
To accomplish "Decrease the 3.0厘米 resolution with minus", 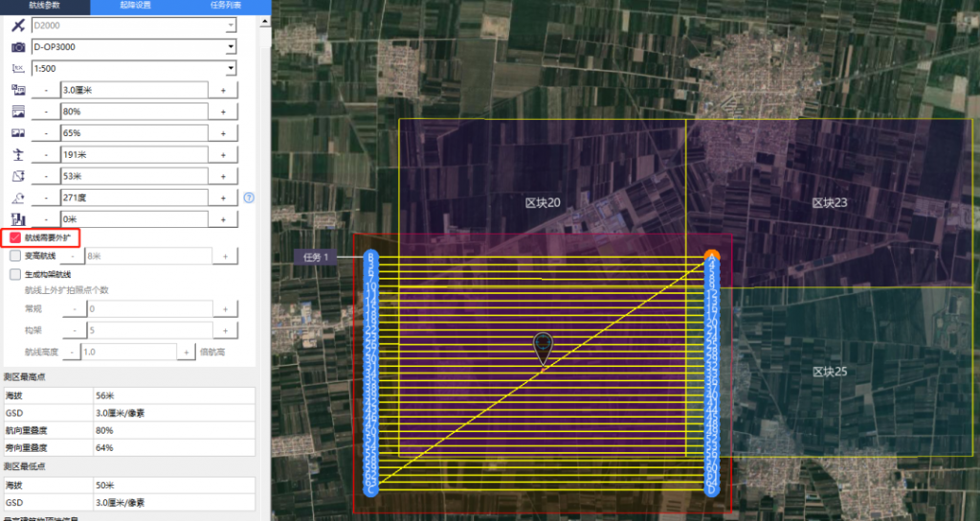I will [46, 90].
